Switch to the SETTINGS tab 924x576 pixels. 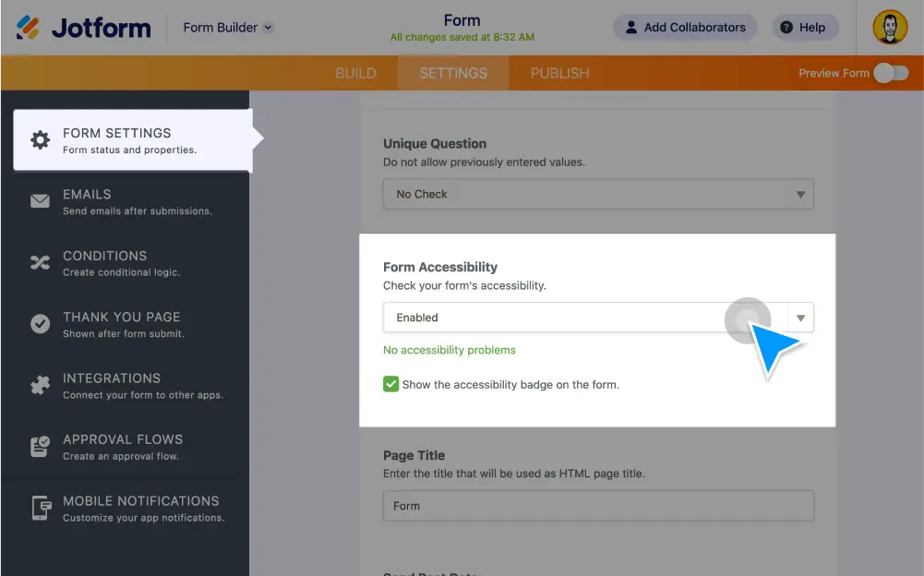tap(453, 73)
